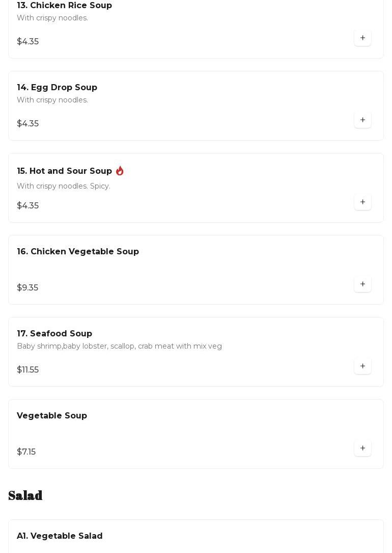Click the $11.55 Seafood Soup price
Image resolution: width=392 pixels, height=553 pixels.
tap(28, 370)
